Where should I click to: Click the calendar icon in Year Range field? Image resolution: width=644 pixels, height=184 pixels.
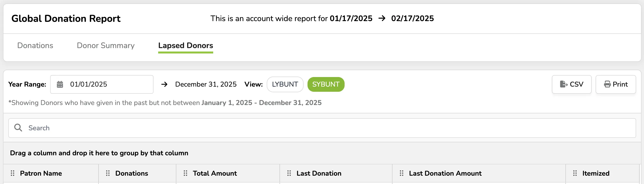pyautogui.click(x=60, y=84)
